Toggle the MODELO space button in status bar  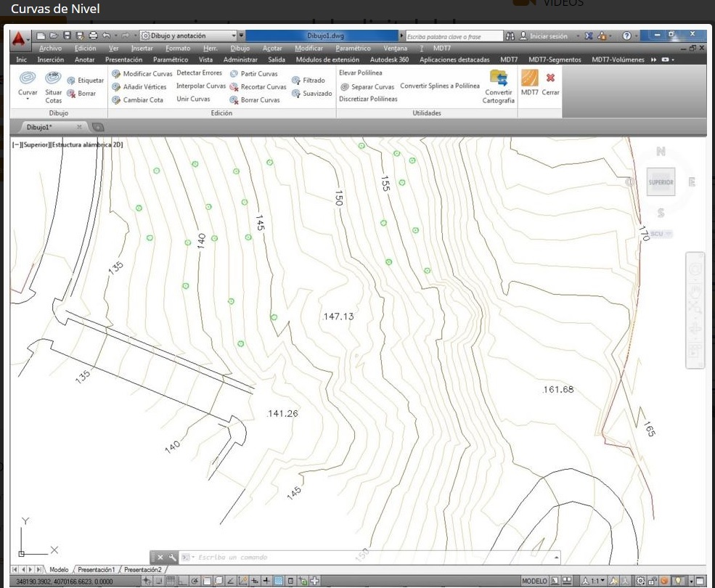pyautogui.click(x=534, y=581)
